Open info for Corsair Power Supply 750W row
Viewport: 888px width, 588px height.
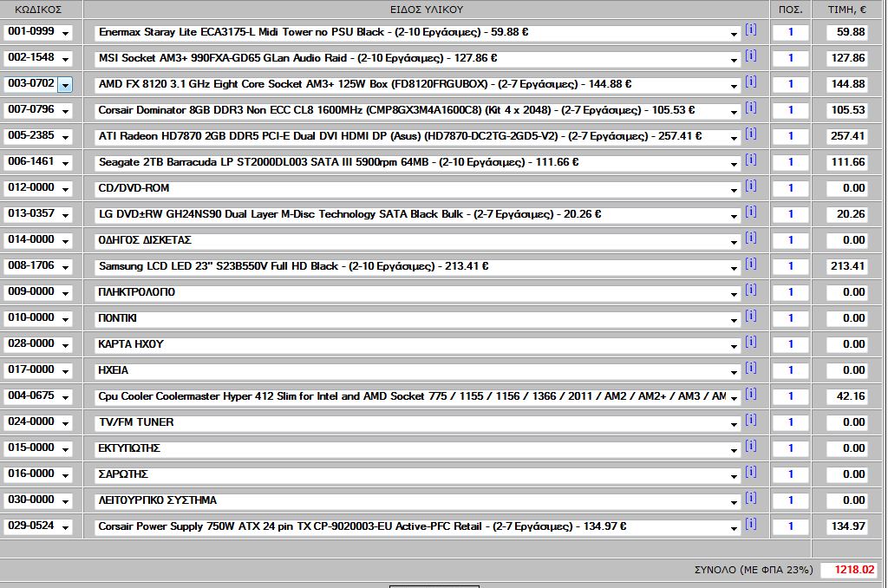pos(750,525)
